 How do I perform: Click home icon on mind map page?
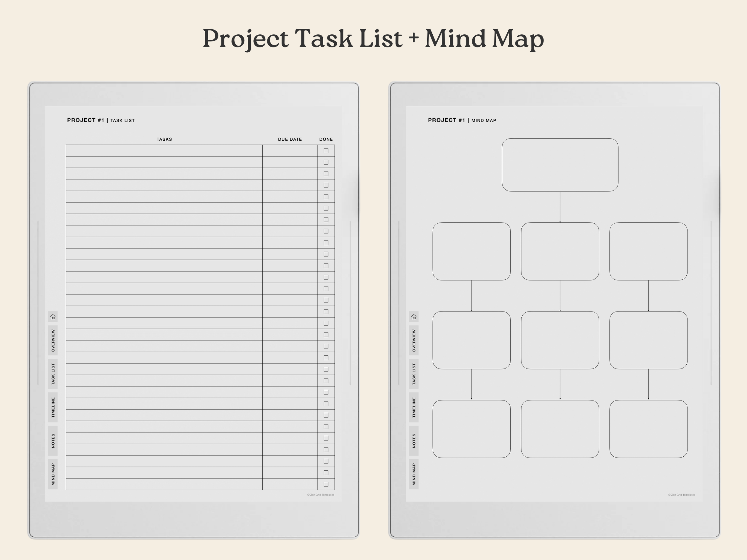click(414, 317)
